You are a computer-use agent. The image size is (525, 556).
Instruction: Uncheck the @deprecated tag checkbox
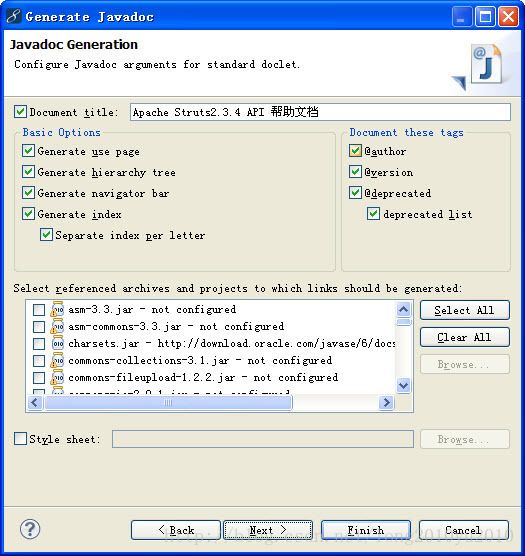tap(355, 193)
